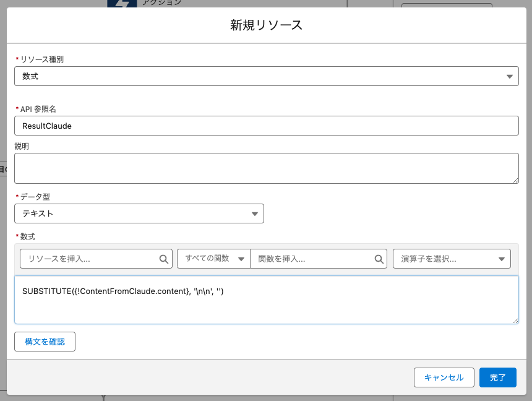Screen dimensions: 532x401
Task: Click into the 説明 description text area
Action: click(x=267, y=168)
